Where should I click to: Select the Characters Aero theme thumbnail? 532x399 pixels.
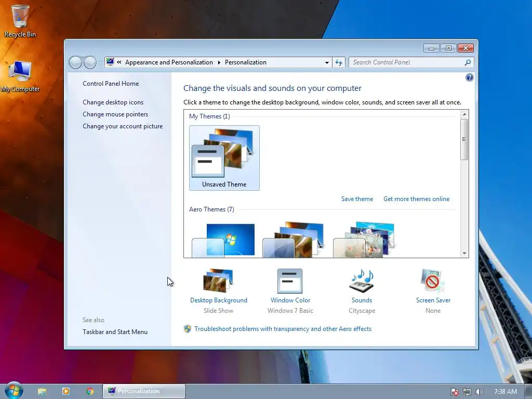click(x=364, y=240)
